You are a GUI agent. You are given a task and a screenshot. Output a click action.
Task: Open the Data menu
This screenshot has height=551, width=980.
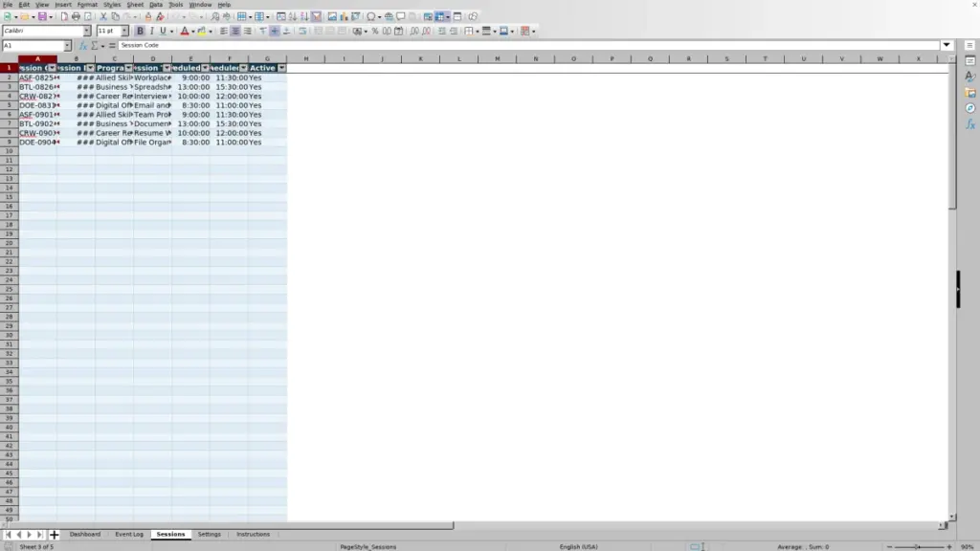point(156,5)
